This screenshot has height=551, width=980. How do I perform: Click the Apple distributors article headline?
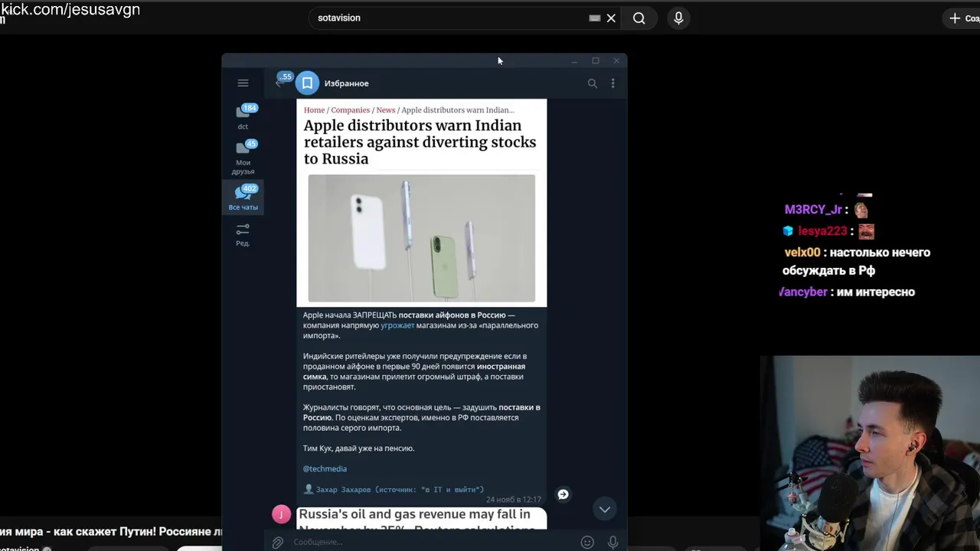420,142
